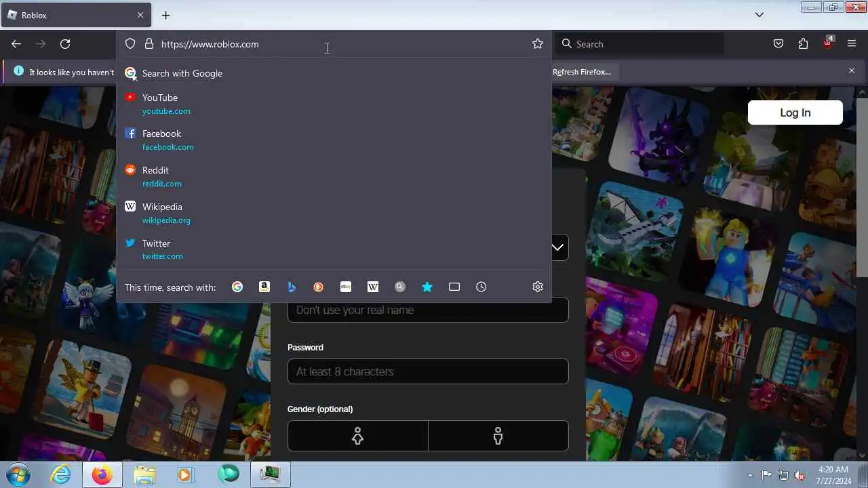Dismiss the refresh Firefox notification bar
Screen dimensions: 868x488
pos(852,70)
